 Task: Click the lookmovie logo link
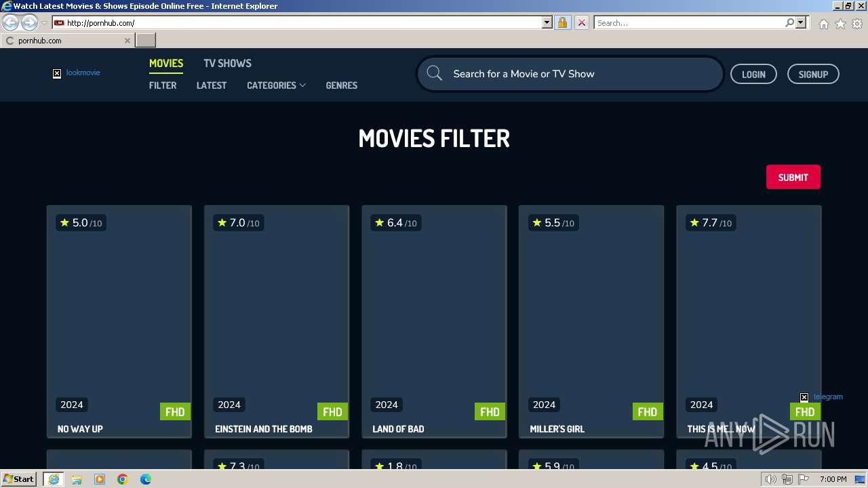(x=77, y=73)
